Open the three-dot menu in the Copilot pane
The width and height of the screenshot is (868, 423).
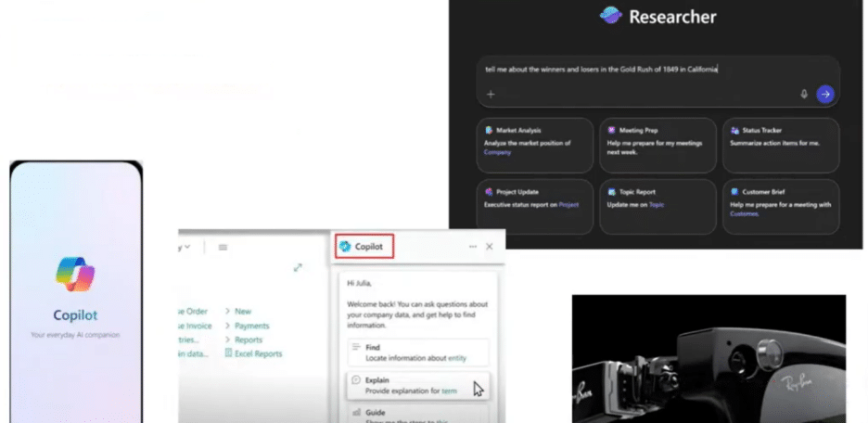point(473,247)
